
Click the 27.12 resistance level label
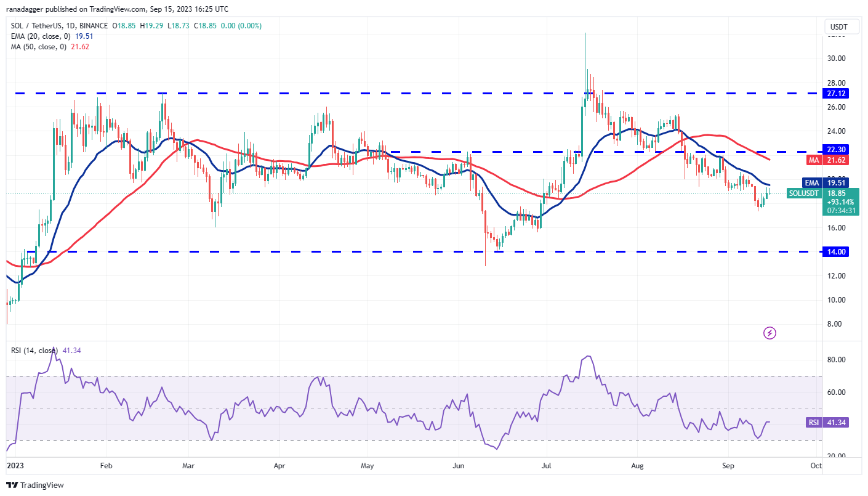[x=837, y=94]
